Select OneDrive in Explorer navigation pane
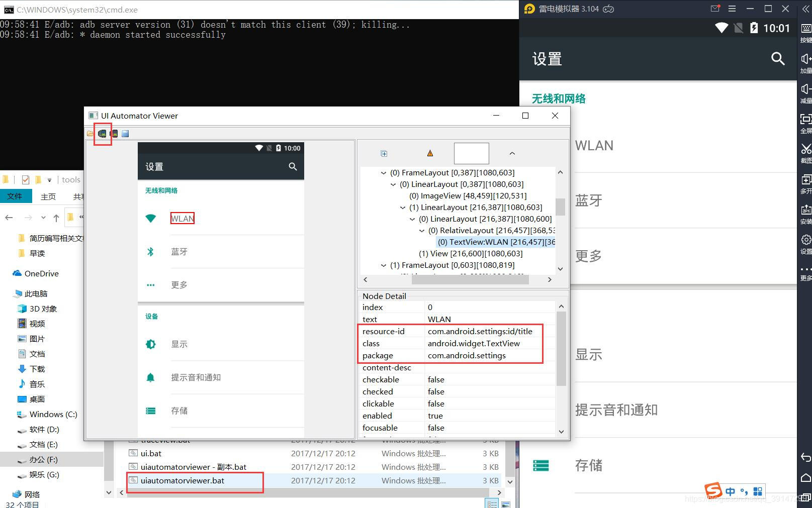This screenshot has height=508, width=812. pyautogui.click(x=41, y=273)
